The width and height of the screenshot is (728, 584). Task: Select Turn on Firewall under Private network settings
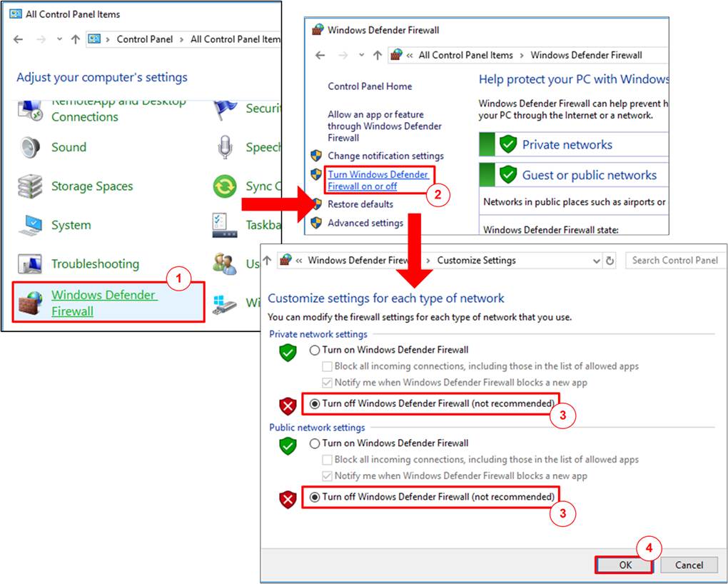(x=315, y=351)
